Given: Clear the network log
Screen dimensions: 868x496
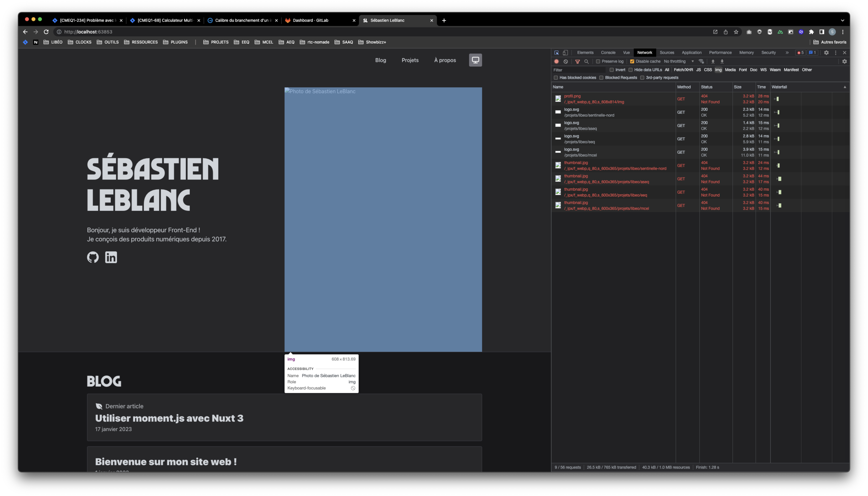Looking at the screenshot, I should [x=566, y=62].
